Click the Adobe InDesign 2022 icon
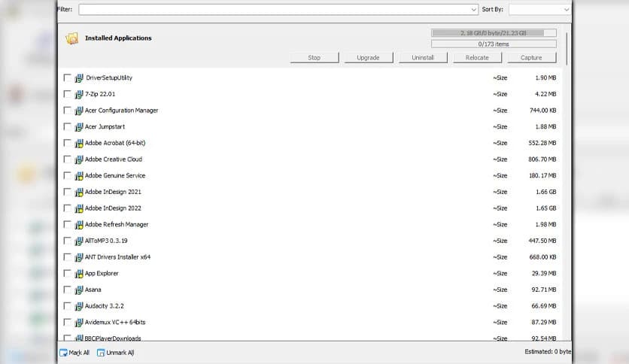Viewport: 629px width, 364px height. (x=79, y=208)
